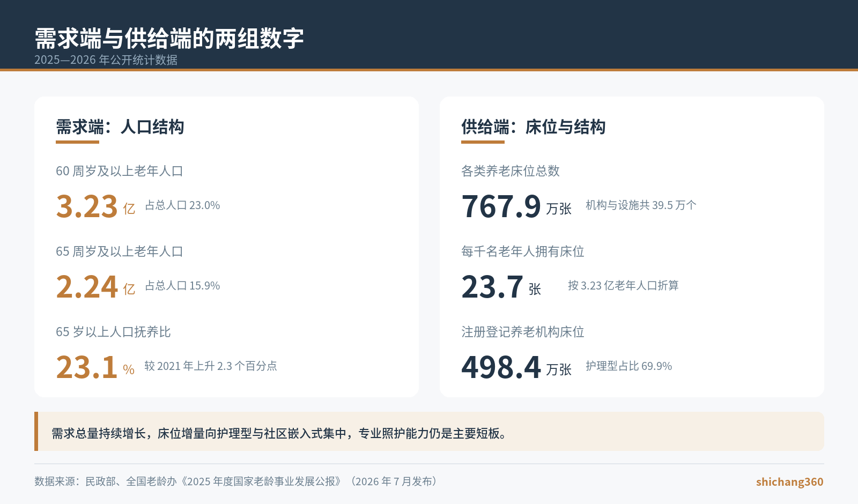Select the note 较 2021 年上升 2.3 个百分点
The height and width of the screenshot is (504, 858).
tap(211, 366)
